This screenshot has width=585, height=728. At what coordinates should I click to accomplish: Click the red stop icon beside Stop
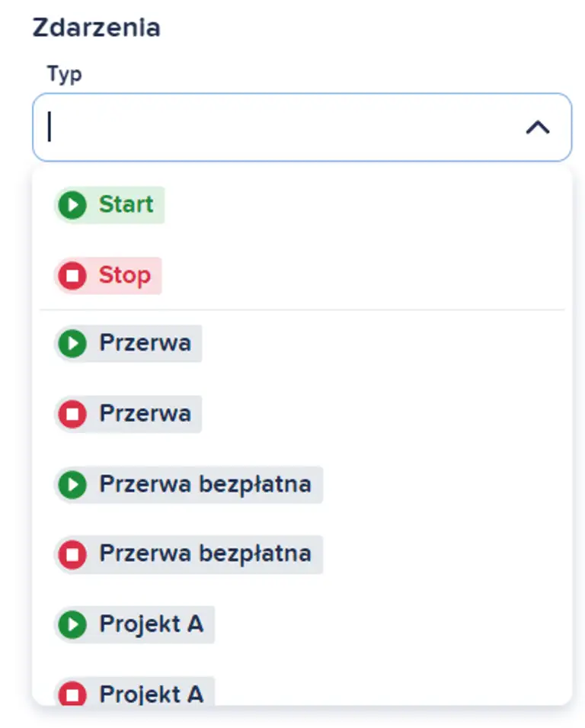point(73,276)
